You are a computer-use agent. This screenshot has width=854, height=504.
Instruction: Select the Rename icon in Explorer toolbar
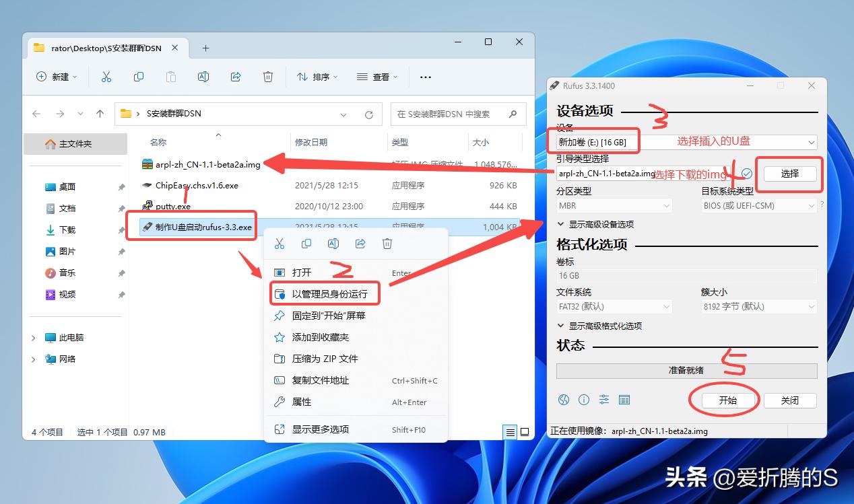coord(203,77)
